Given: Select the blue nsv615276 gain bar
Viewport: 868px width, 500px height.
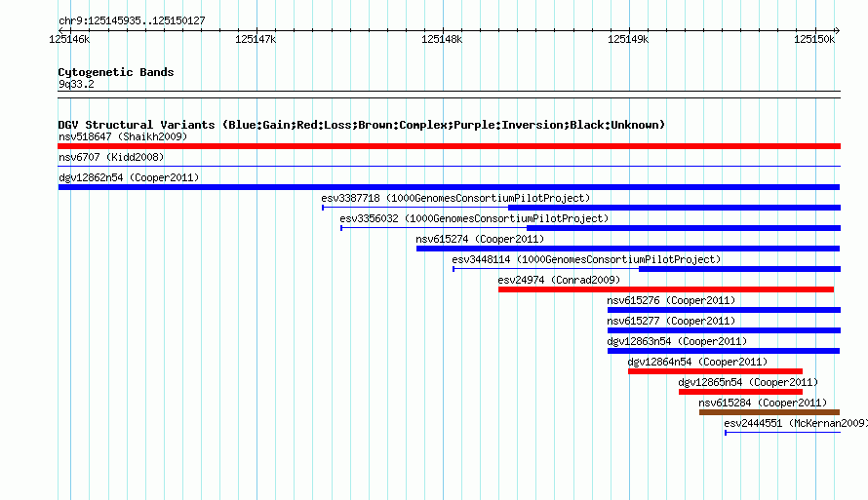Looking at the screenshot, I should (x=724, y=310).
